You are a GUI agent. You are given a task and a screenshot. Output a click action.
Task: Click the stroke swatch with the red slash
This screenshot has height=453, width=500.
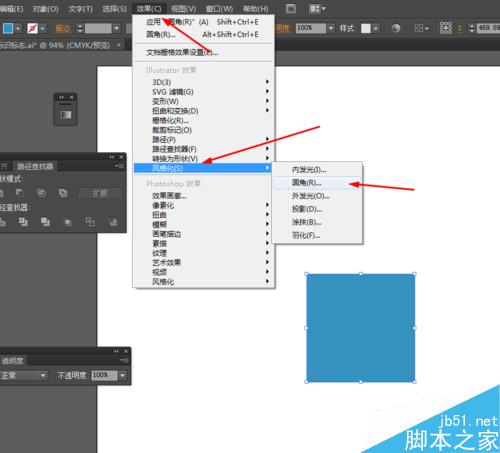click(x=33, y=28)
